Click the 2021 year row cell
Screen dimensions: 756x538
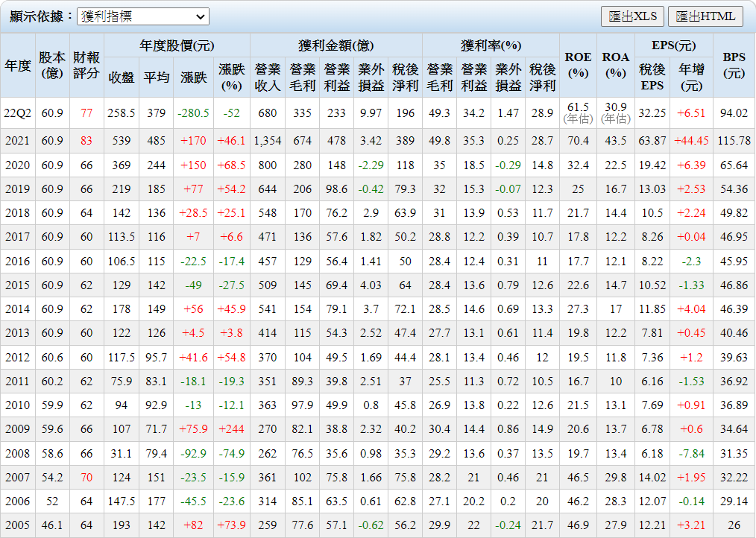tap(18, 141)
